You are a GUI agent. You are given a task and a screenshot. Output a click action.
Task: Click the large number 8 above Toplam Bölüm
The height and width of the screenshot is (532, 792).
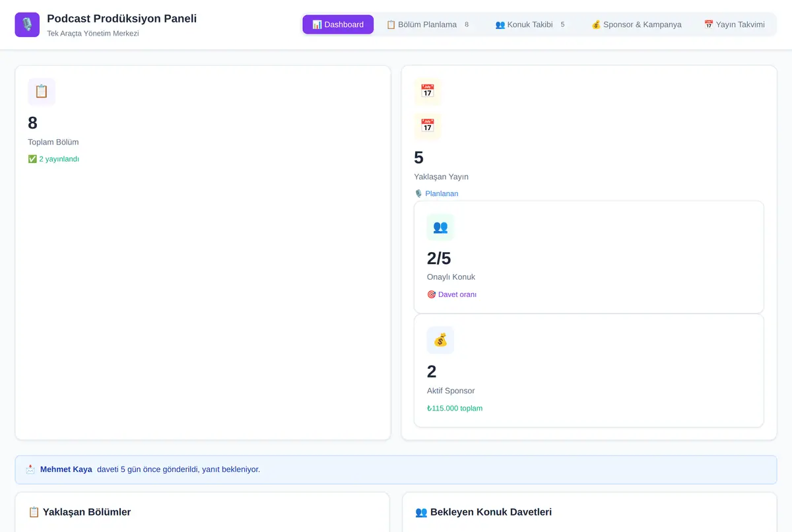pyautogui.click(x=33, y=123)
